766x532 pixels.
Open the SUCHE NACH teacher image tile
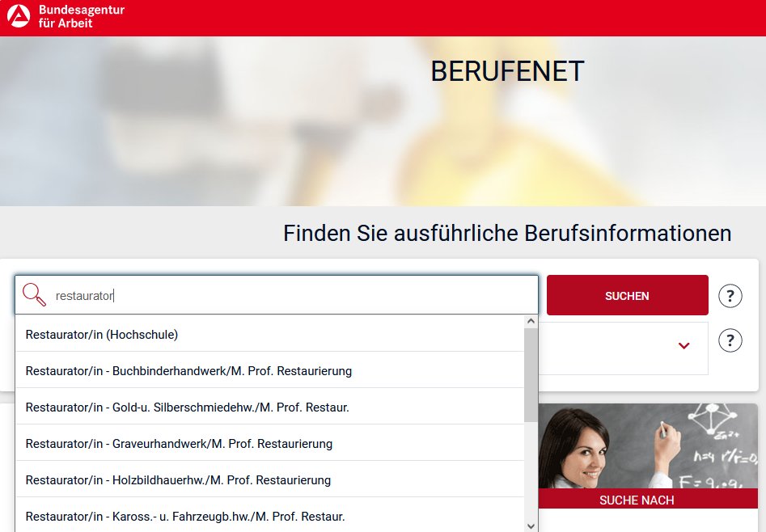[x=648, y=456]
